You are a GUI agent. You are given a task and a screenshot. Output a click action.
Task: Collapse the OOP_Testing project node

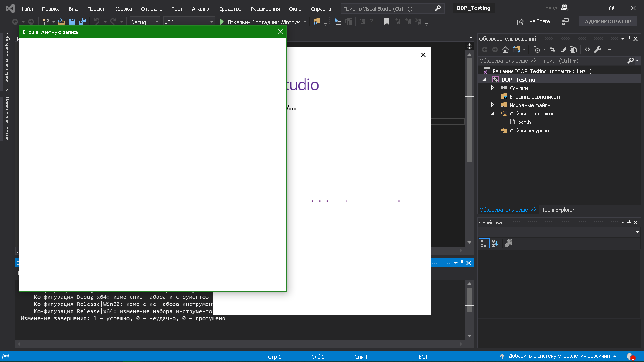(484, 80)
